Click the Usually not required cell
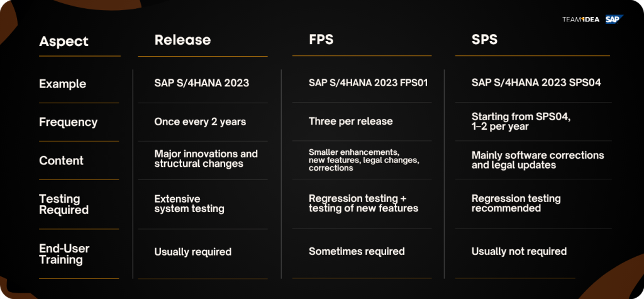The width and height of the screenshot is (644, 299). click(x=519, y=251)
